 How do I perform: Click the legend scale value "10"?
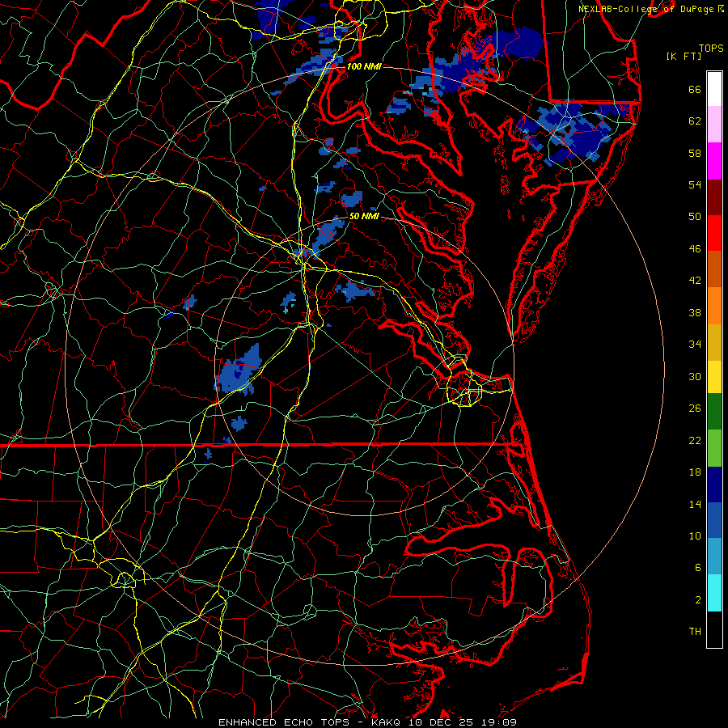coord(695,536)
